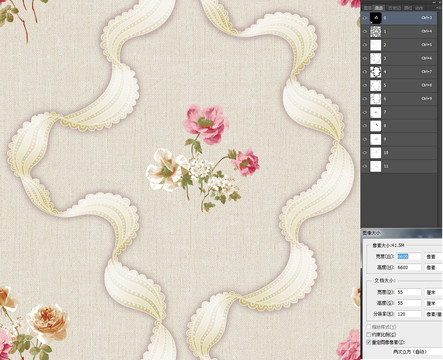Click the resolution field showing 120
The height and width of the screenshot is (360, 443).
click(409, 314)
